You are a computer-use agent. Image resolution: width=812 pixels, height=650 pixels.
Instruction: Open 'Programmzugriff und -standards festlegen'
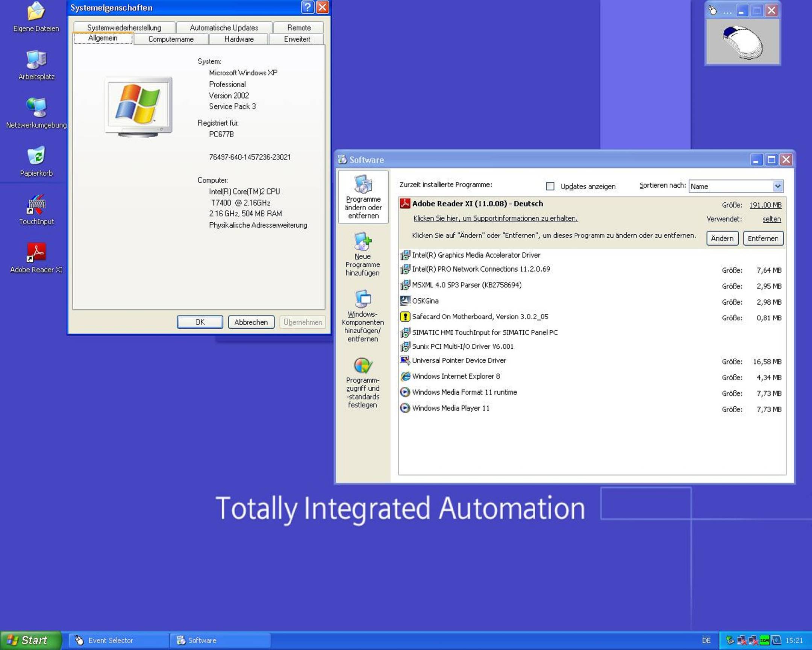coord(363,383)
